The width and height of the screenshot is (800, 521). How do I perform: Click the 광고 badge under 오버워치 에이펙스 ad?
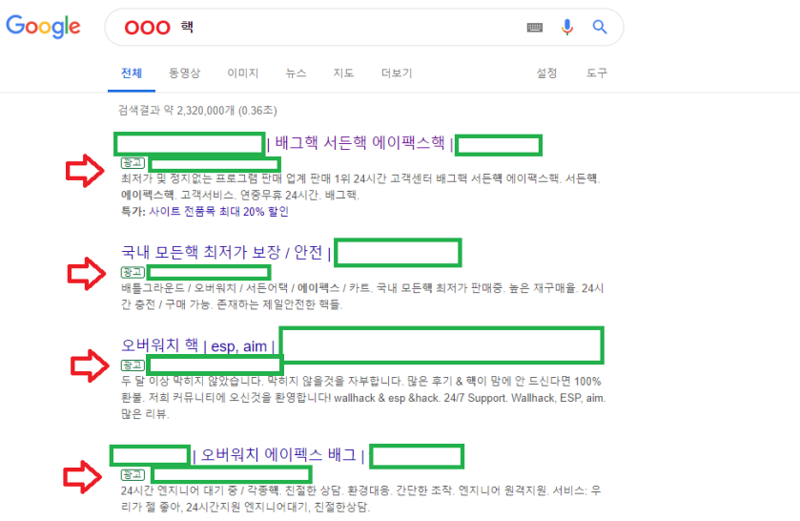(133, 475)
